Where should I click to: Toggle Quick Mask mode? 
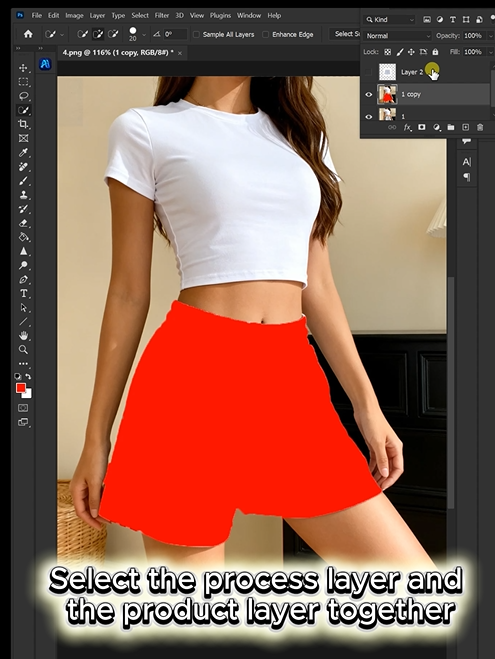(x=23, y=408)
